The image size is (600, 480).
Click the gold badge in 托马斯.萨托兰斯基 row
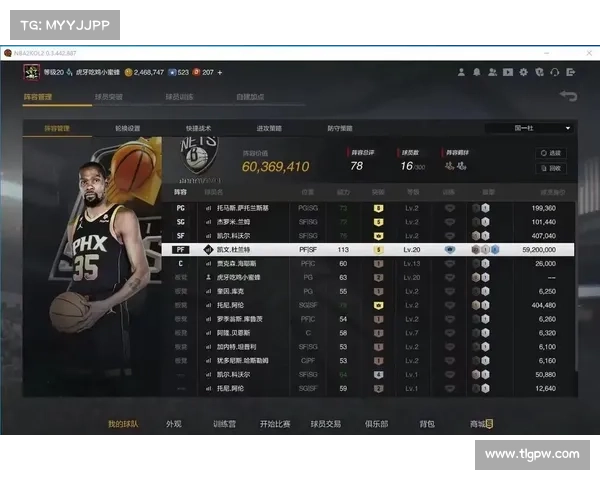pos(378,208)
